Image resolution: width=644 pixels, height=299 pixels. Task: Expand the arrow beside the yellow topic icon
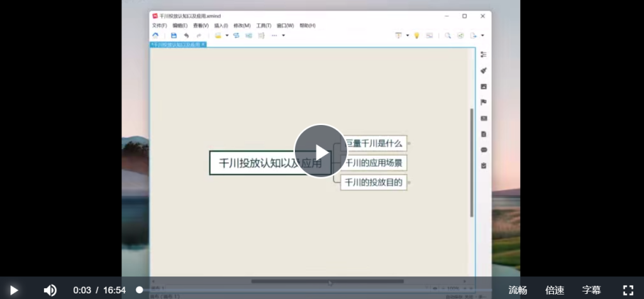pyautogui.click(x=226, y=36)
